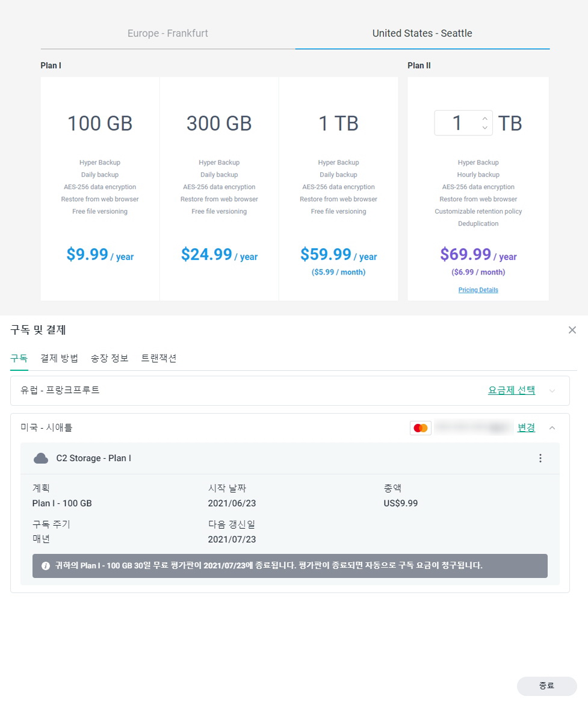Click the 구독 및 결제 dialog title
Screen dimensions: 588x702
tap(38, 330)
